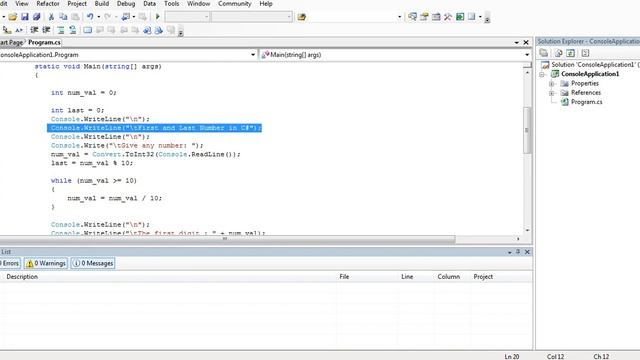Click the Redo arrow icon
Viewport: 640px width, 360px height.
point(108,17)
